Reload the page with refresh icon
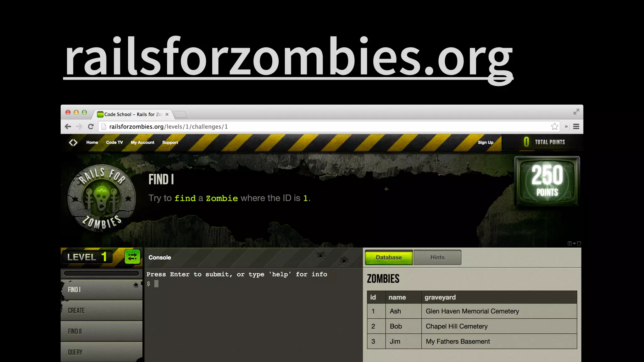The width and height of the screenshot is (644, 362). pyautogui.click(x=91, y=127)
